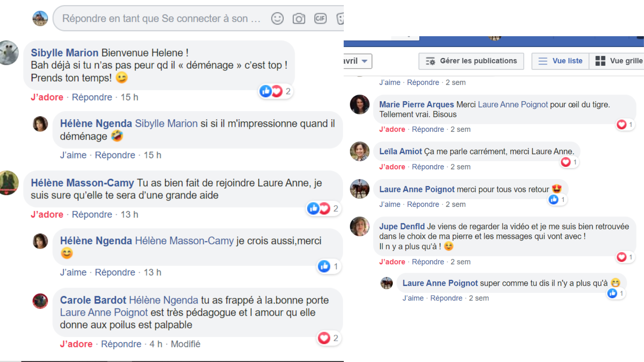Open Carole Bardot's profile name link
644x362 pixels.
click(x=93, y=300)
